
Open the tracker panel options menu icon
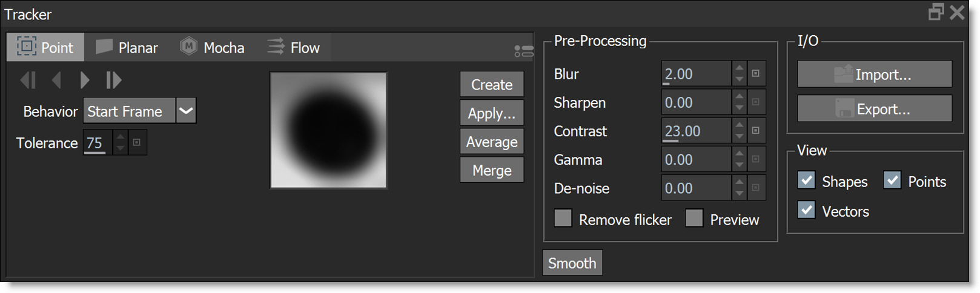point(524,51)
